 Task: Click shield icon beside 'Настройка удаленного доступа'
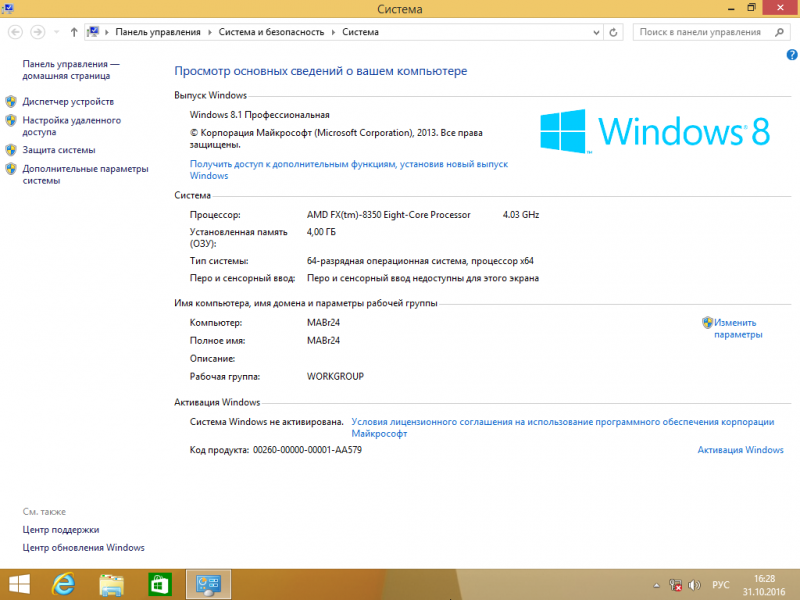click(x=11, y=120)
